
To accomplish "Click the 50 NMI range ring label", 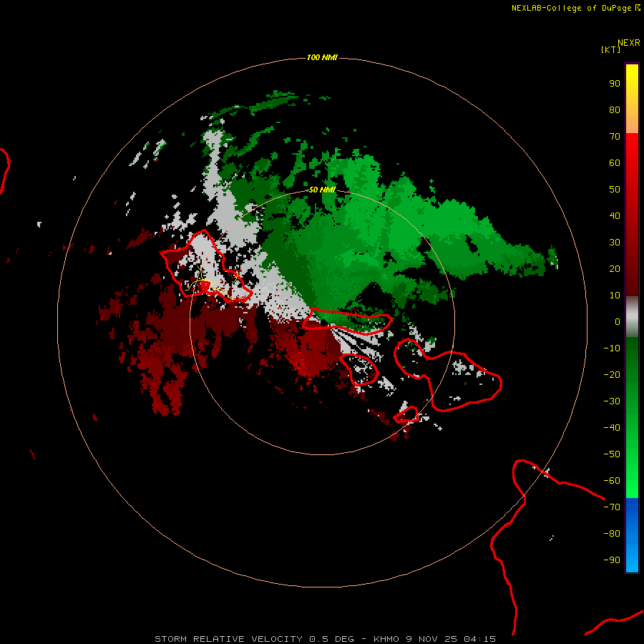I will click(321, 190).
